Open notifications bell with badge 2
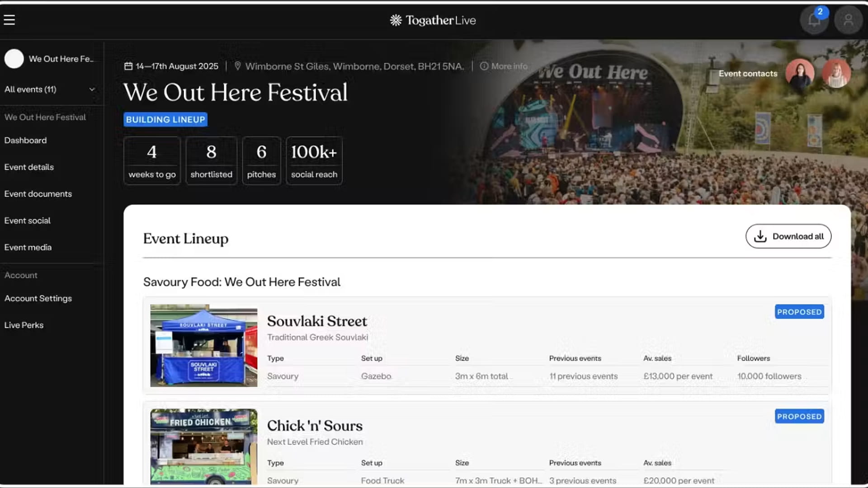This screenshot has width=868, height=488. coord(814,20)
